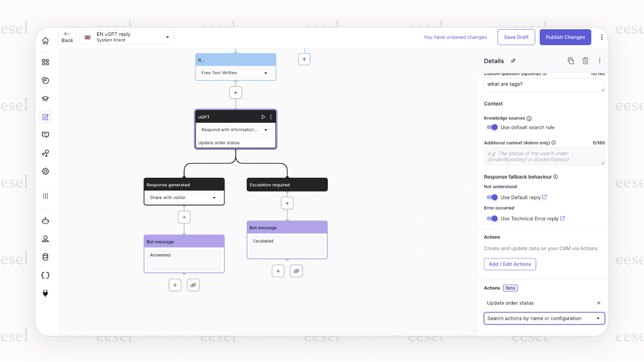Select the chat bubble sidebar icon
This screenshot has height=362, width=644.
(45, 134)
